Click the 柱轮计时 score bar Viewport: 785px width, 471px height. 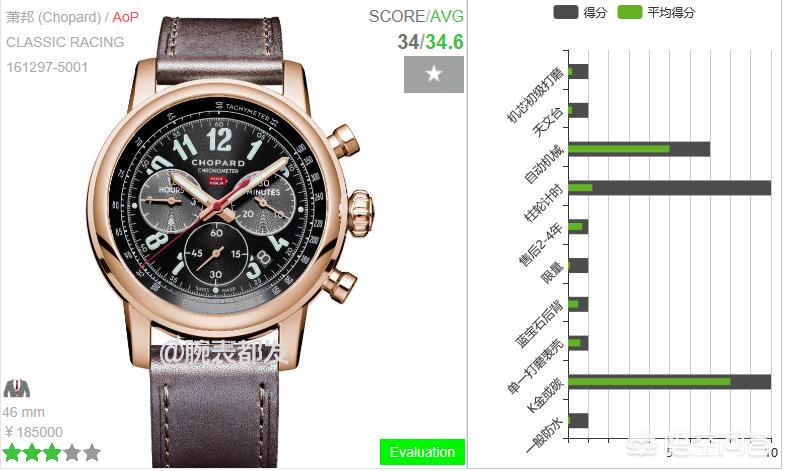pyautogui.click(x=669, y=188)
